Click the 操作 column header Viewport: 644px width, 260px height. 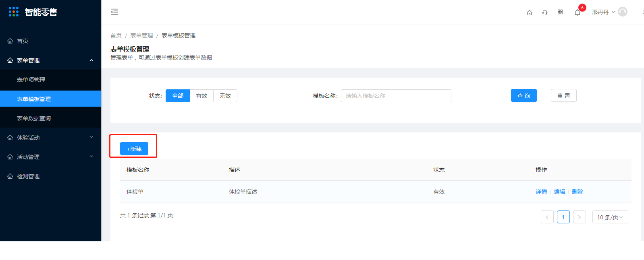pyautogui.click(x=541, y=170)
